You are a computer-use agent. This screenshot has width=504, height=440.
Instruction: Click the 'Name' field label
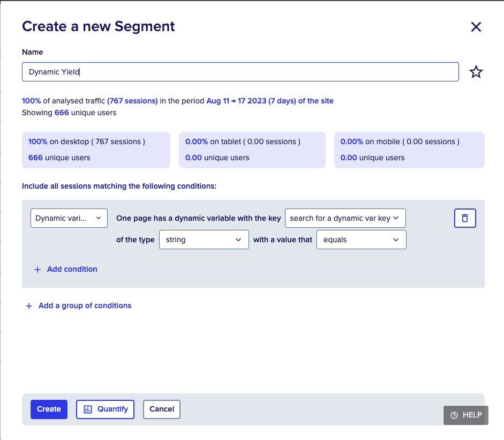(33, 52)
